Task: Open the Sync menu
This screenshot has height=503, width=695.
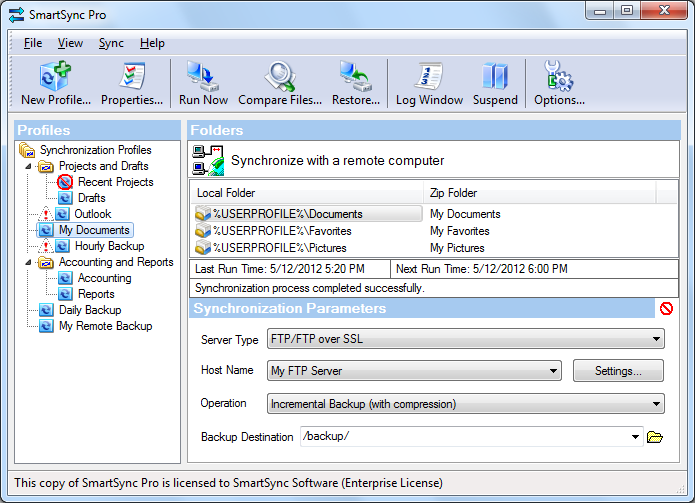Action: coord(111,43)
